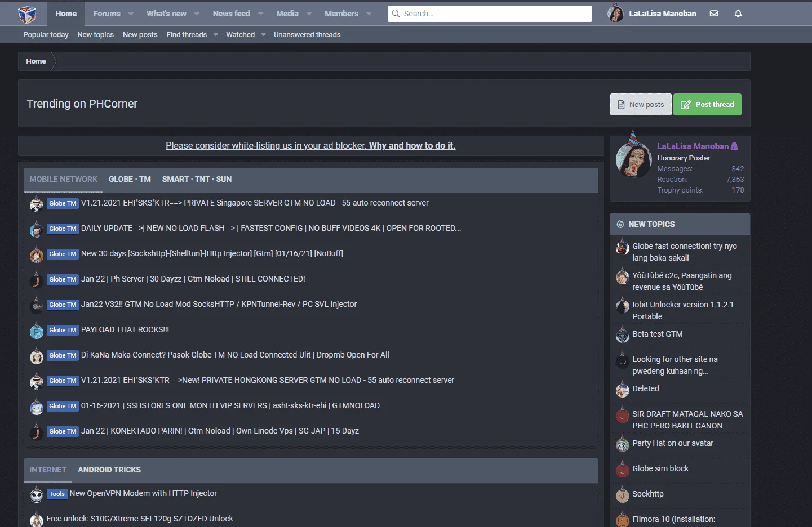Open Looking for other site topic
812x527 pixels.
(x=675, y=365)
